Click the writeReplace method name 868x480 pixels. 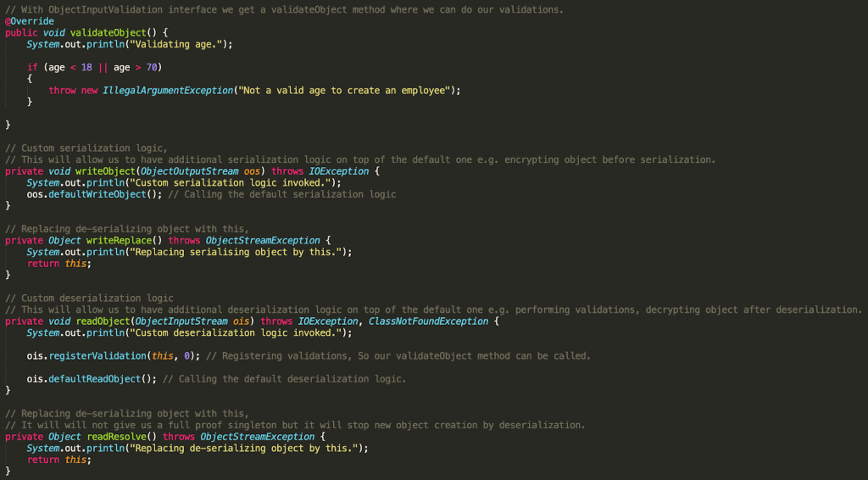coord(119,240)
